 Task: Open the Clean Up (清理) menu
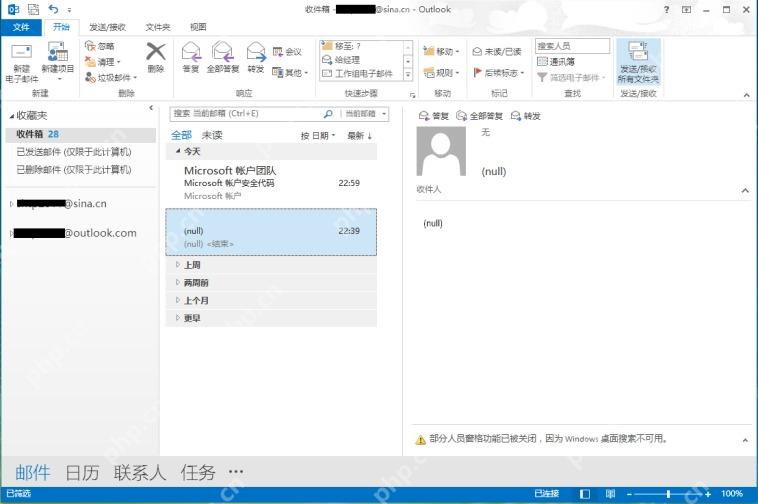[102, 62]
